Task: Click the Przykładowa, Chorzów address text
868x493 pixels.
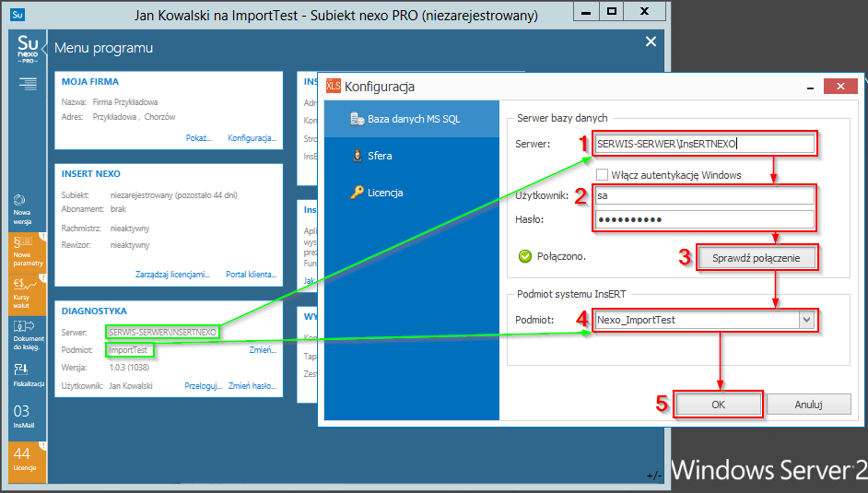Action: pos(134,117)
